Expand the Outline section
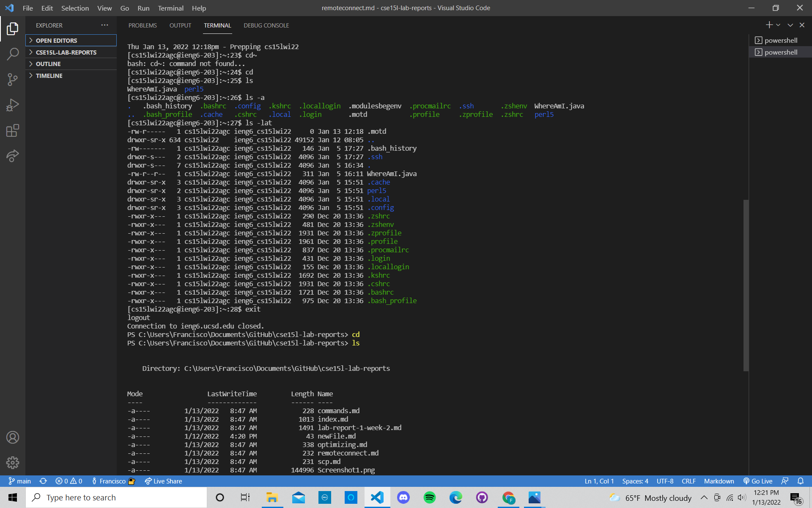812x508 pixels. [x=71, y=64]
